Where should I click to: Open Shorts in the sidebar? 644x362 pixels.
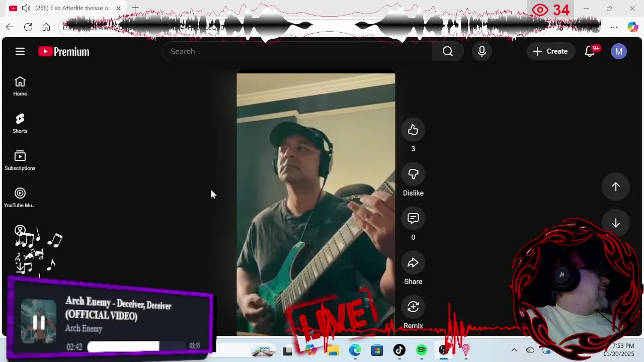20,124
